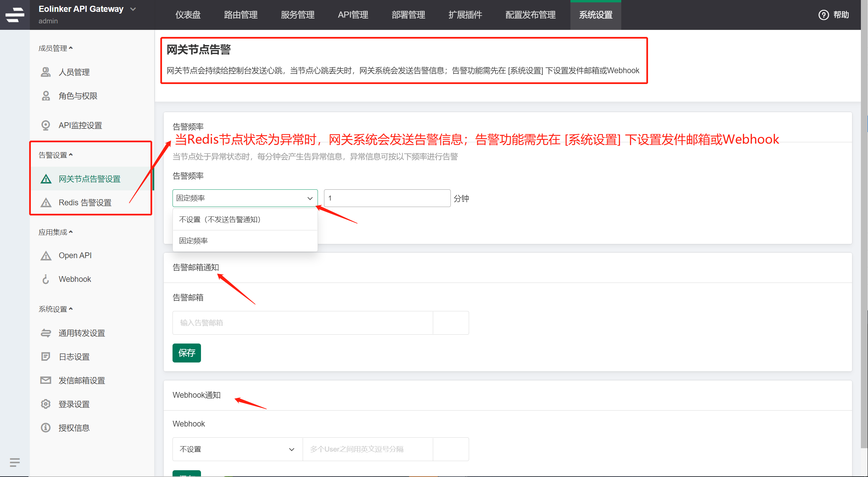Click the Webhook hook icon in sidebar
This screenshot has height=477, width=868.
(x=46, y=279)
